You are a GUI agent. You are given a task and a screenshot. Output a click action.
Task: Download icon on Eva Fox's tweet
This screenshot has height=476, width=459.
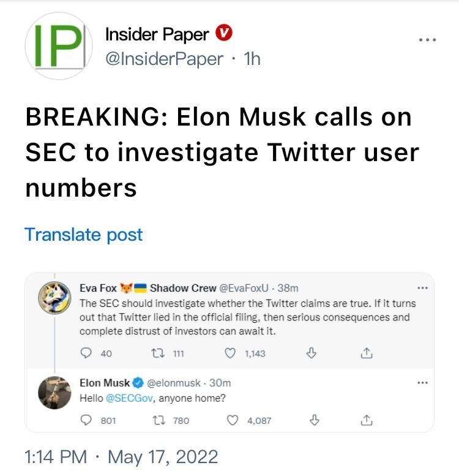(312, 353)
